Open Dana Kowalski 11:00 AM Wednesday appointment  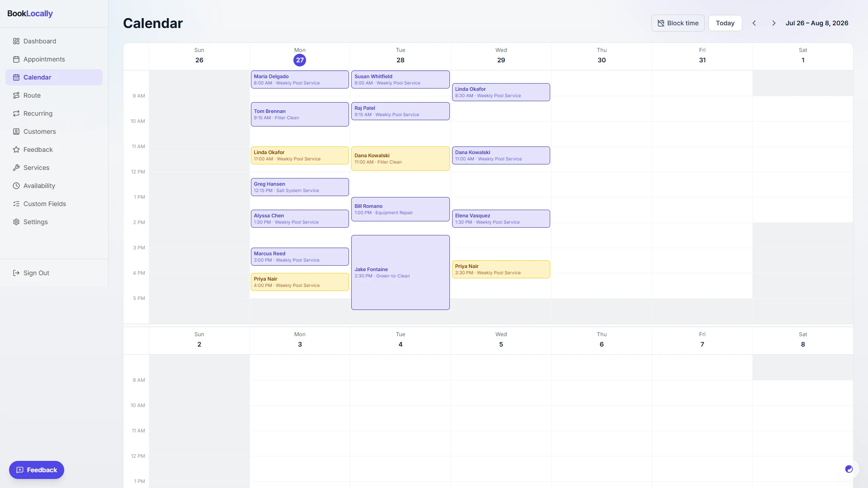pyautogui.click(x=501, y=155)
